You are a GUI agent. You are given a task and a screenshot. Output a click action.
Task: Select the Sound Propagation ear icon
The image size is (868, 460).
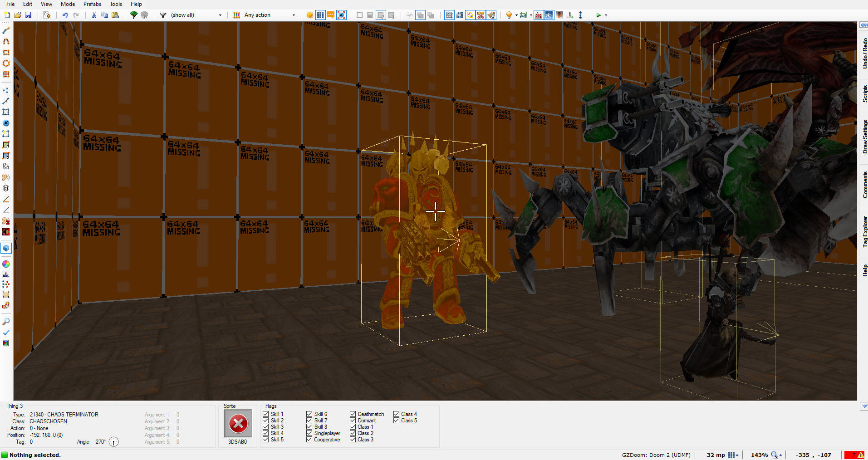coord(6,177)
